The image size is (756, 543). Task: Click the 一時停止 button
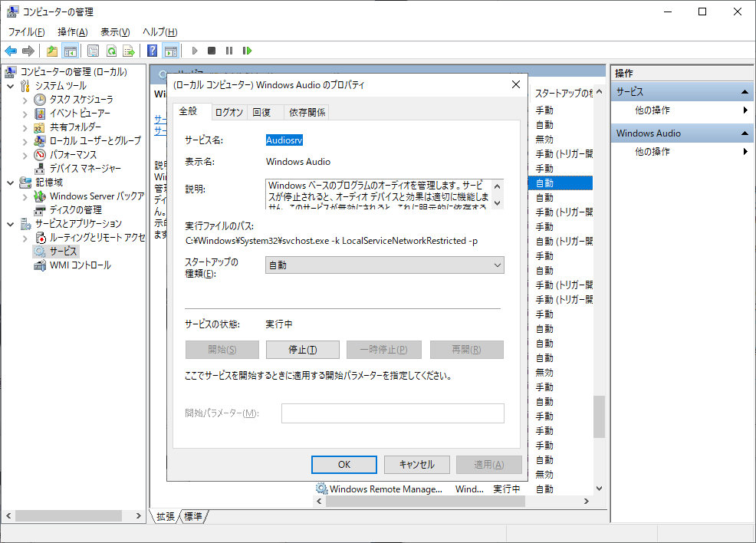384,350
